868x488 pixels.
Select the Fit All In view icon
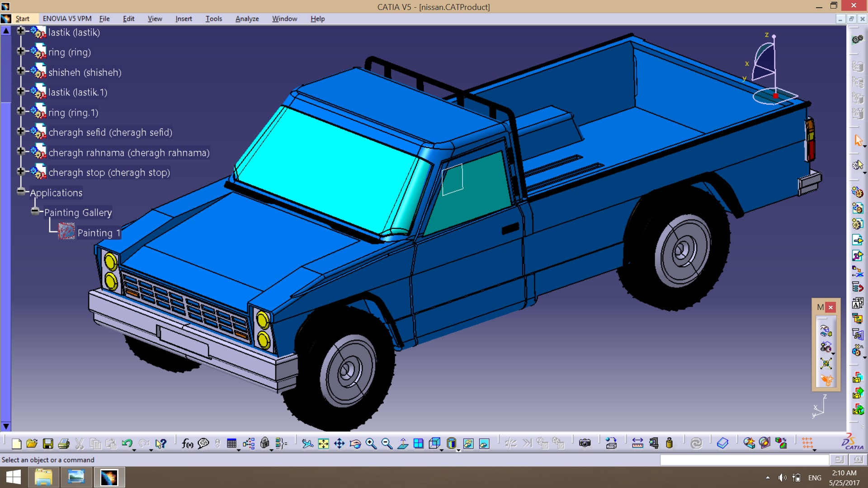coord(323,444)
